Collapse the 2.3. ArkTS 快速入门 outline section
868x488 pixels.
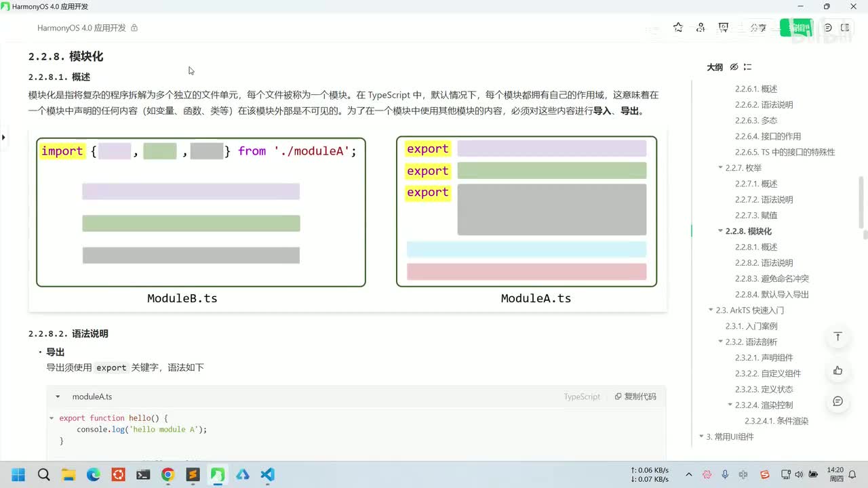tap(711, 310)
